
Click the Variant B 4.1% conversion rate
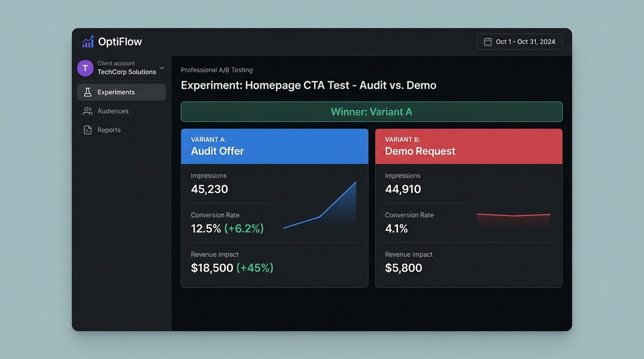[x=396, y=229]
